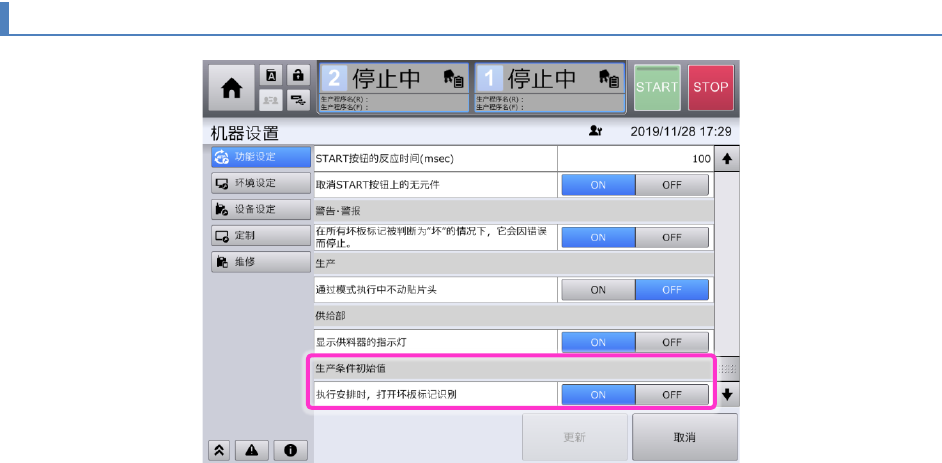The image size is (942, 463).
Task: Turn OFF 打开坏板标记识别 option
Action: [x=672, y=395]
